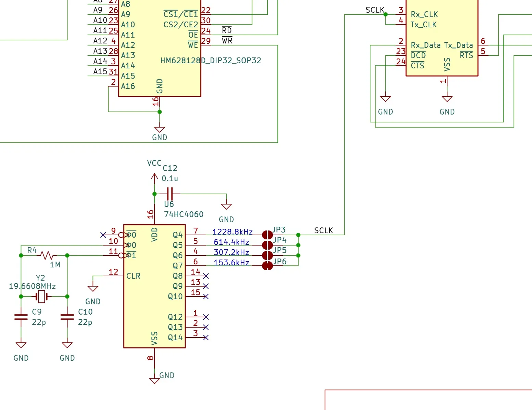Select the JP3 solder jumper symbol

pyautogui.click(x=267, y=235)
